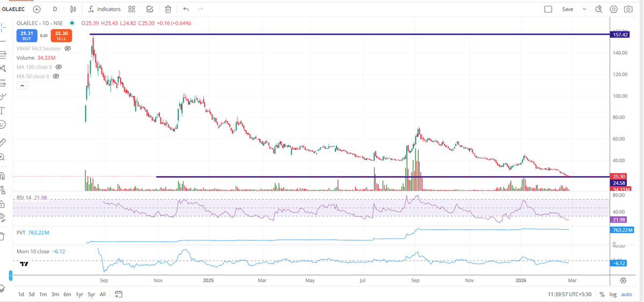Open the emoji icons tool
This screenshot has height=302, width=644.
pyautogui.click(x=2, y=124)
